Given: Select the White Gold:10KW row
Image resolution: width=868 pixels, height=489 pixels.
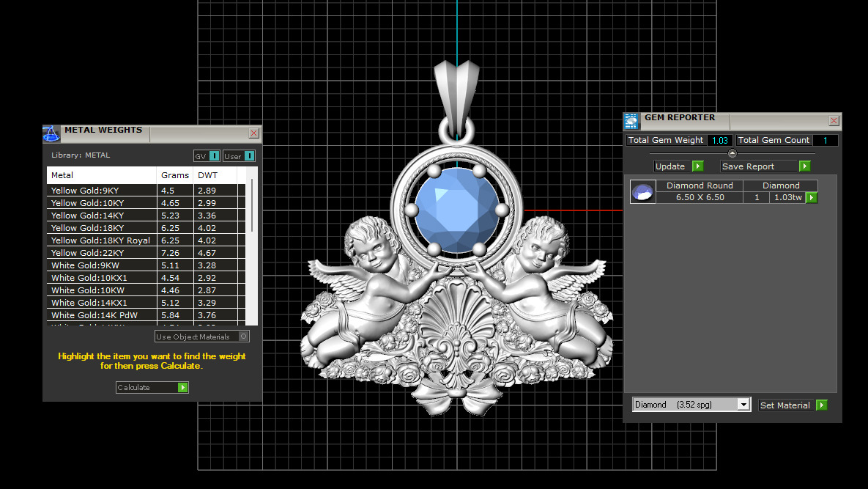Looking at the screenshot, I should (x=146, y=290).
